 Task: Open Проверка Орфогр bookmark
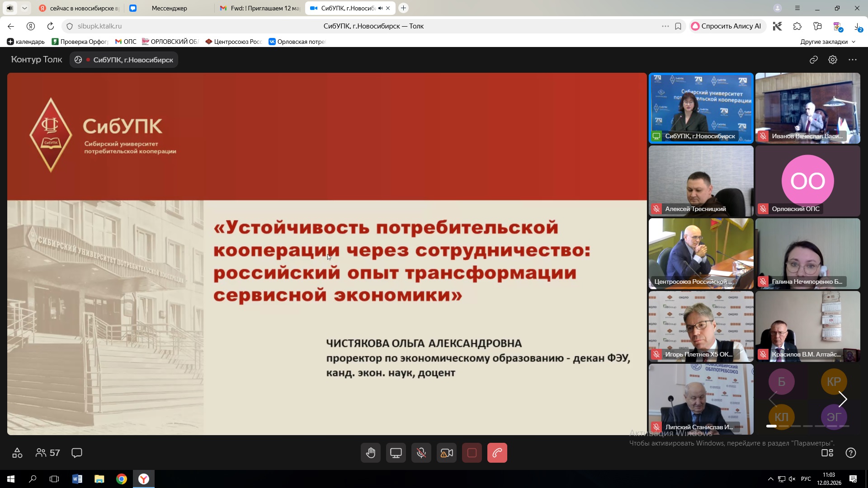click(80, 42)
